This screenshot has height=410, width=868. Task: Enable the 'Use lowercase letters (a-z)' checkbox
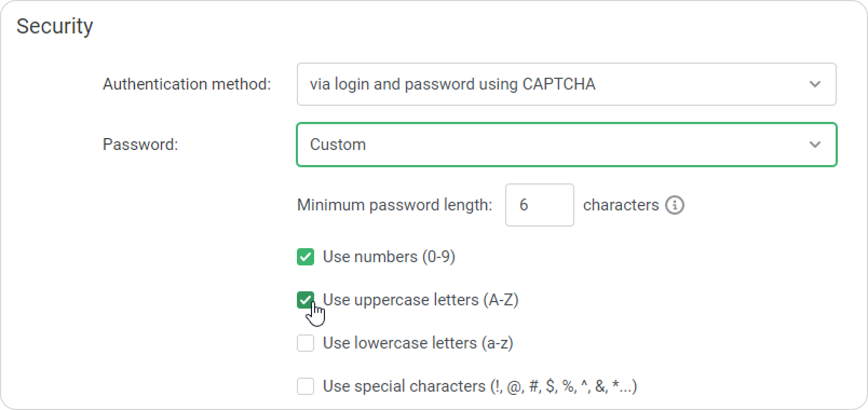(x=306, y=343)
